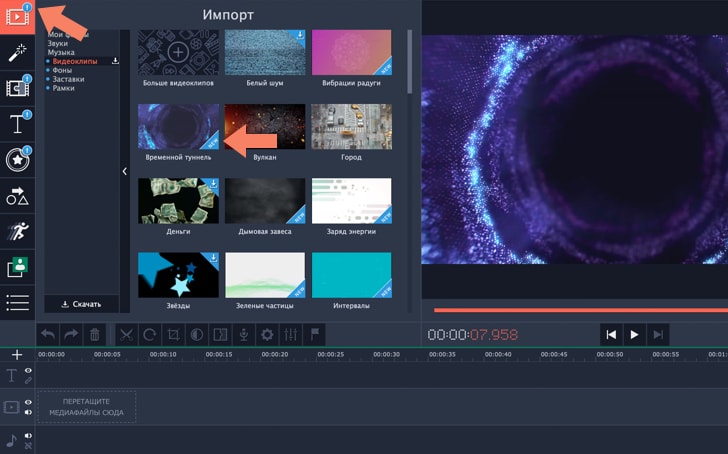Collapse the category list with the left chevron
The width and height of the screenshot is (728, 454).
[125, 171]
